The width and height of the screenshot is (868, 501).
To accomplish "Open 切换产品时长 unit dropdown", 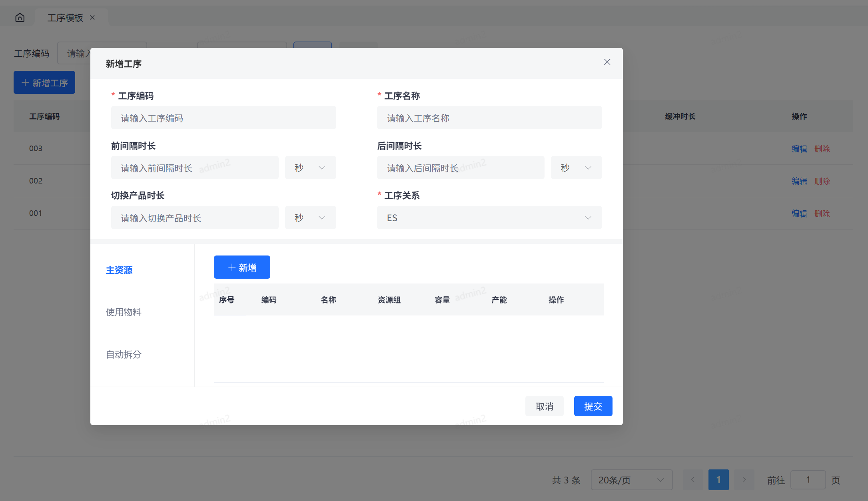I will (310, 218).
